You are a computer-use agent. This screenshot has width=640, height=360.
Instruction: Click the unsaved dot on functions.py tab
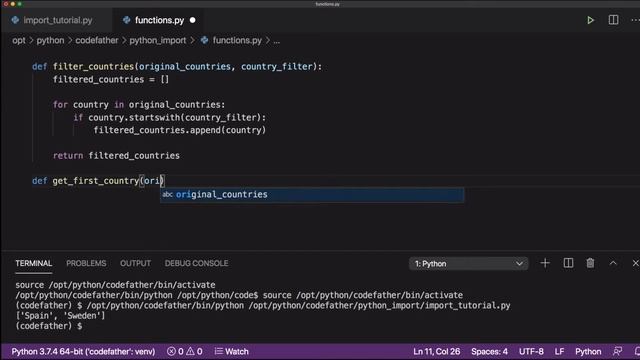click(192, 20)
